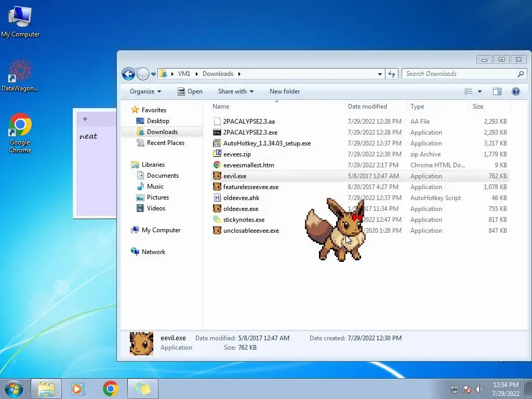Select stickynotes.exe file icon

click(217, 220)
